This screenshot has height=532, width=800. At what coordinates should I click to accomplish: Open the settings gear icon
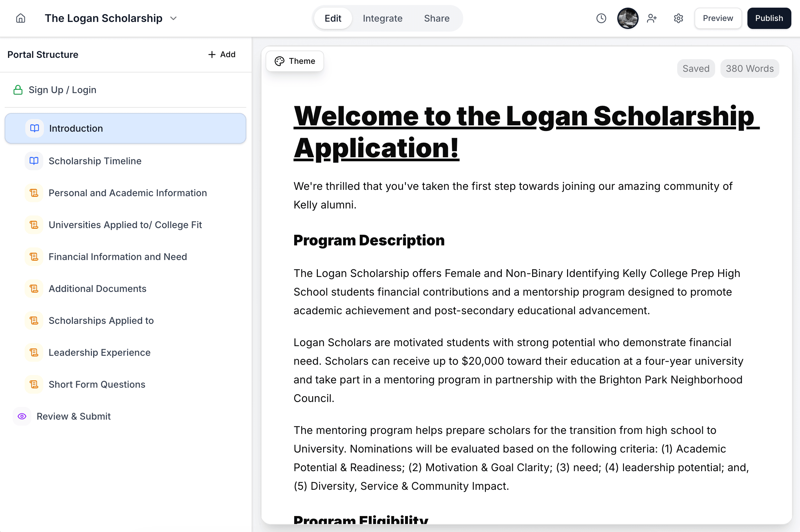[x=678, y=18]
